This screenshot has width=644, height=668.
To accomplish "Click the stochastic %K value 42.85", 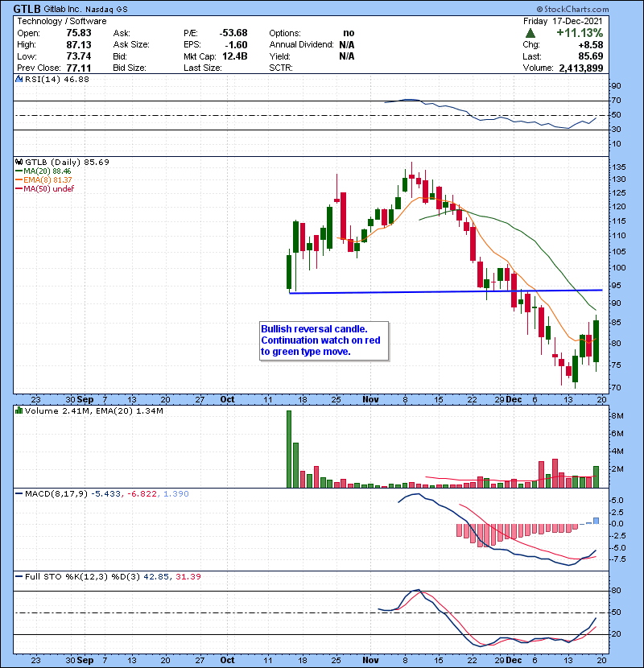I will pos(156,576).
